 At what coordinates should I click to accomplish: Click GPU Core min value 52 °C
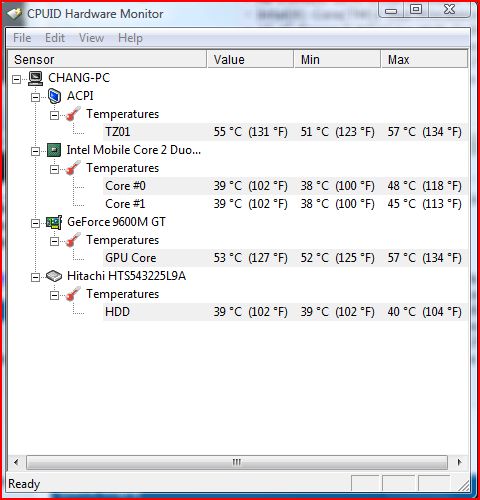tap(337, 258)
